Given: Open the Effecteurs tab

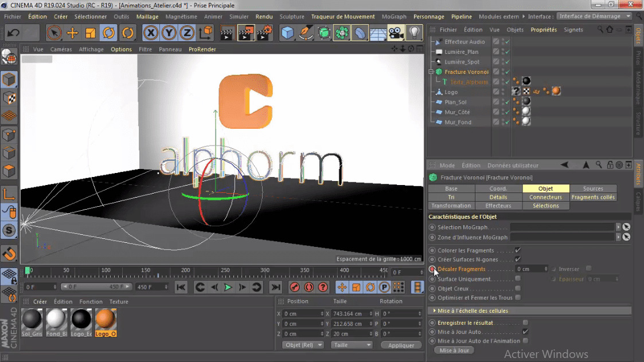Looking at the screenshot, I should pos(498,206).
